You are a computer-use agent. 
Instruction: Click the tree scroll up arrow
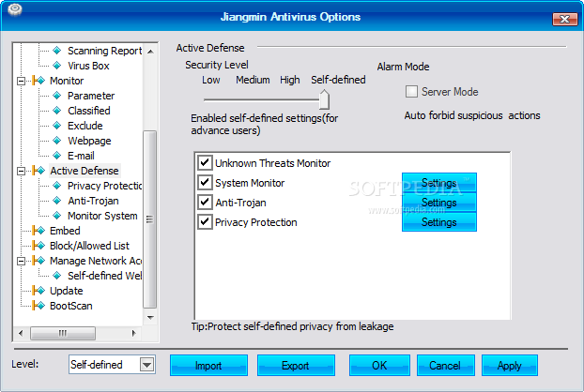[150, 52]
